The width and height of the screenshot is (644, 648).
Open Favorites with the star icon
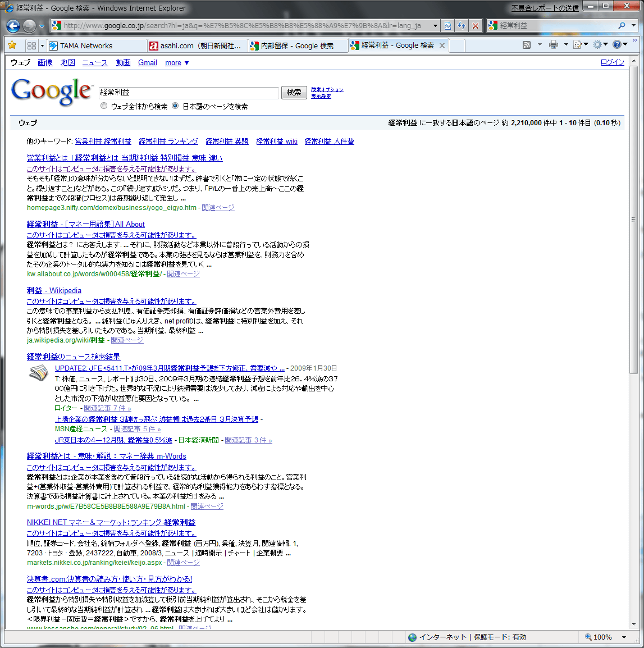(x=12, y=45)
